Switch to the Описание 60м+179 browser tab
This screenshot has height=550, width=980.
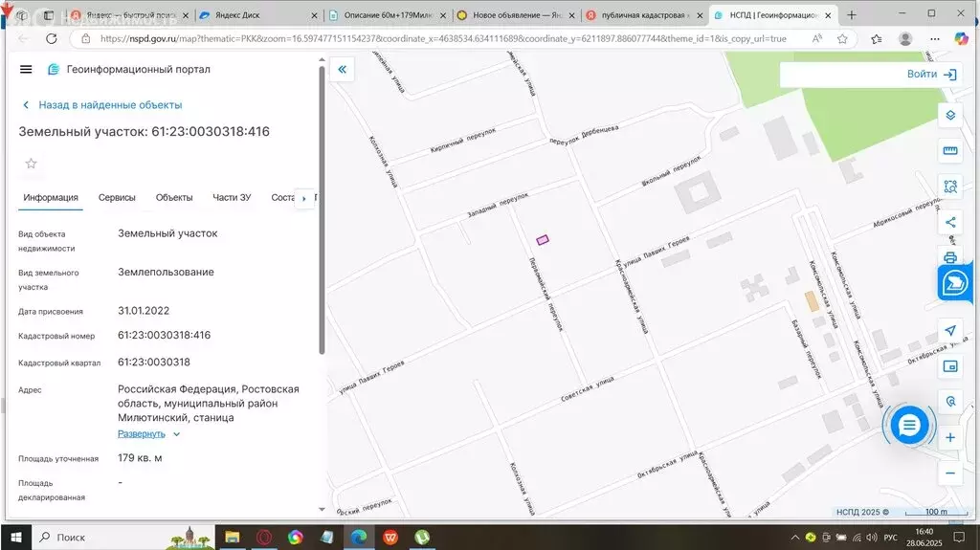coord(389,15)
